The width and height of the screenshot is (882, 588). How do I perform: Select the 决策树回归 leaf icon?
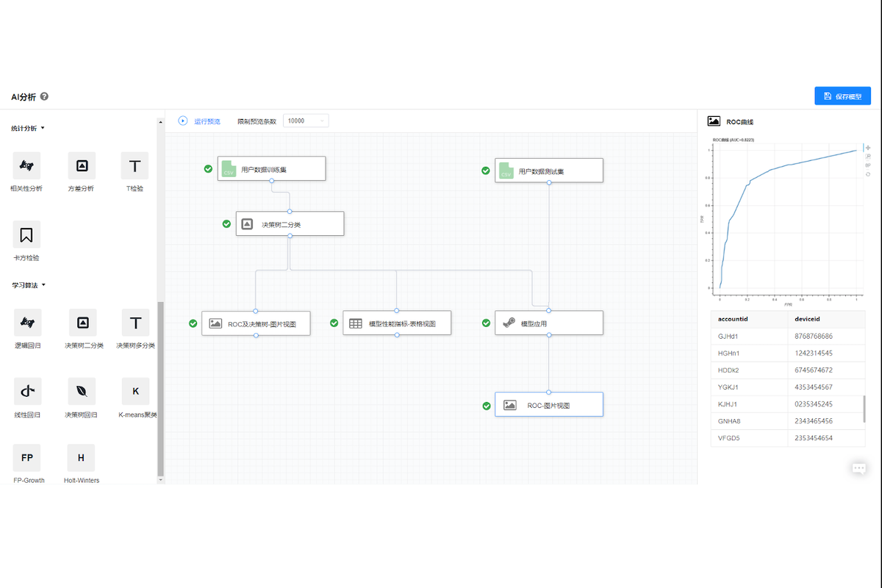pyautogui.click(x=81, y=391)
